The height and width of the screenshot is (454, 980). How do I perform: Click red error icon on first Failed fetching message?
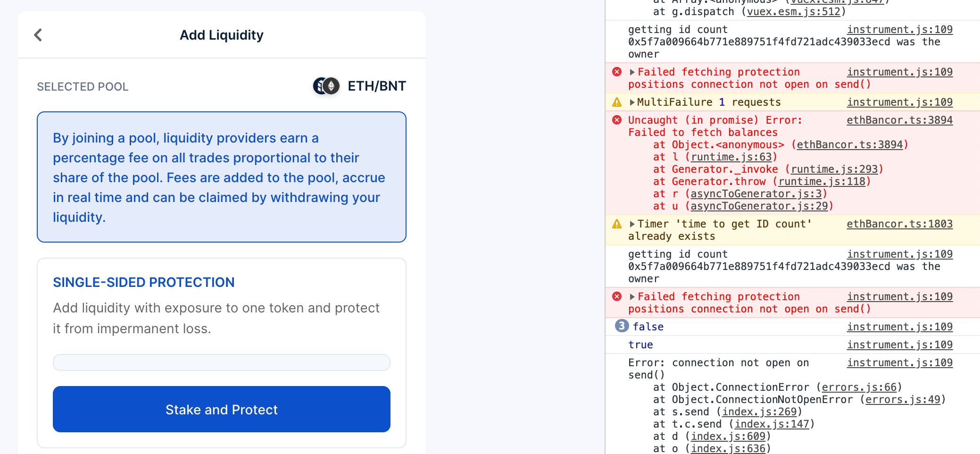click(x=617, y=72)
